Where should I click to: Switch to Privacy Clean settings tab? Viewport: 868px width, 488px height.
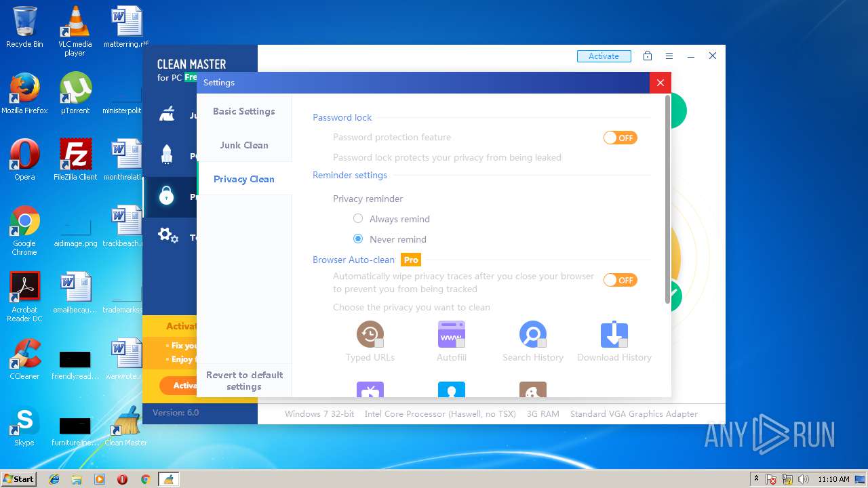coord(244,179)
